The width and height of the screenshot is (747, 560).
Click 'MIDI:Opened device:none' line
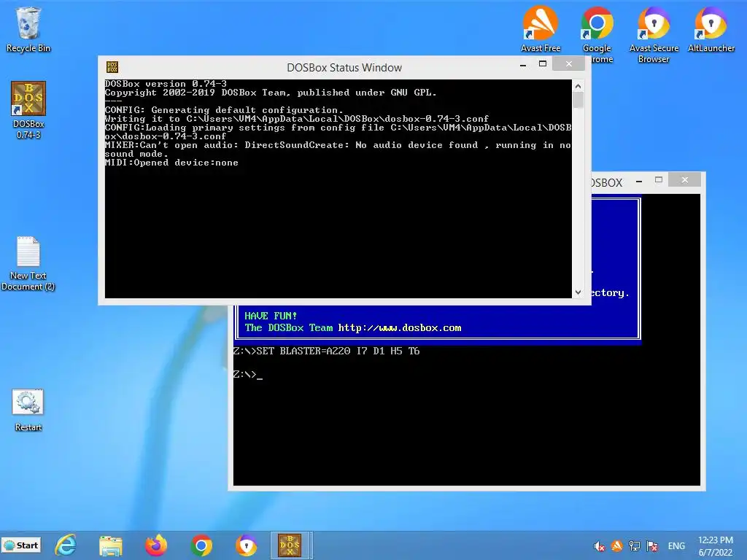click(x=171, y=163)
